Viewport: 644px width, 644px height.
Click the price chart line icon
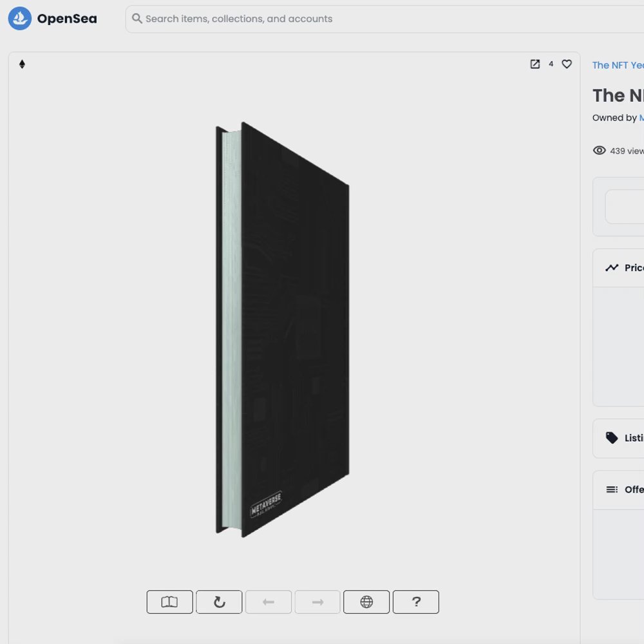click(612, 268)
